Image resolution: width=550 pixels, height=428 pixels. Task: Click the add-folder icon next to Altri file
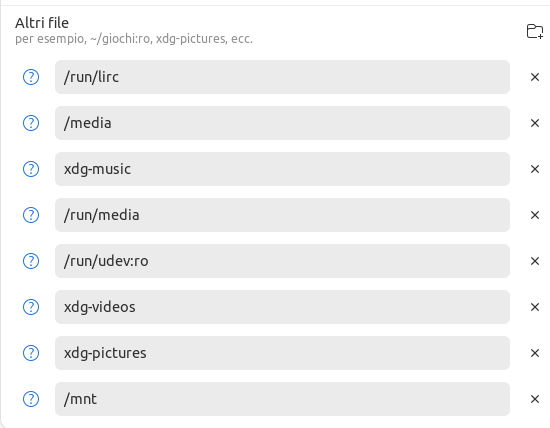coord(535,31)
